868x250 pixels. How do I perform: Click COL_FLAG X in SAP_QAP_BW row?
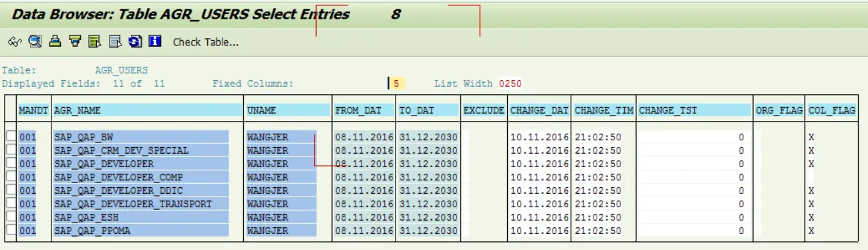pos(811,137)
